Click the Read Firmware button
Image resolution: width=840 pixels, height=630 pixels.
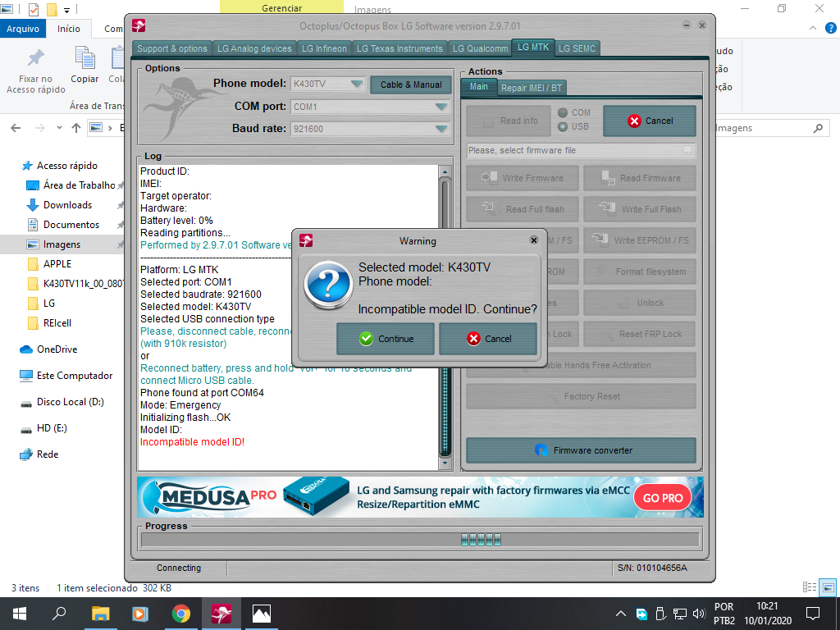click(640, 178)
